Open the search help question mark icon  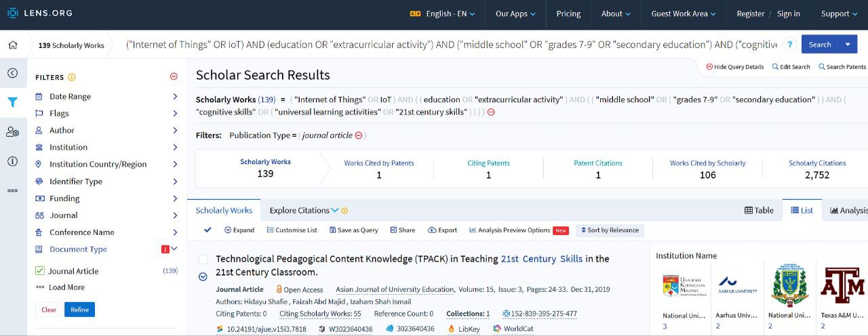pos(789,45)
